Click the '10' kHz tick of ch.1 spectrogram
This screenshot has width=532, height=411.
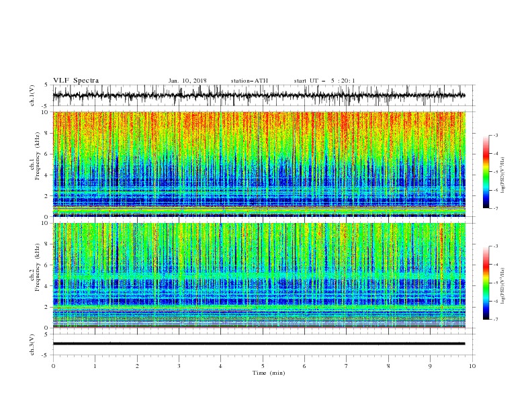click(x=45, y=112)
